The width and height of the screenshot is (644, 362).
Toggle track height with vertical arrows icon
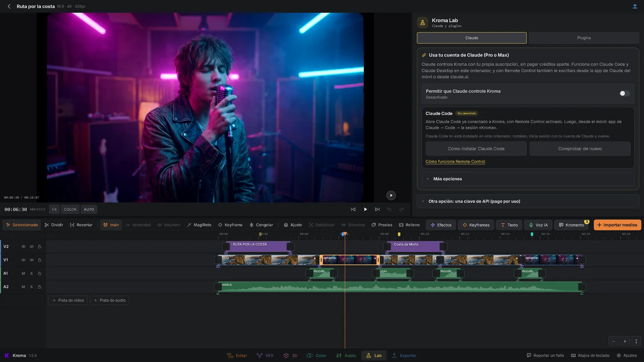(x=636, y=341)
